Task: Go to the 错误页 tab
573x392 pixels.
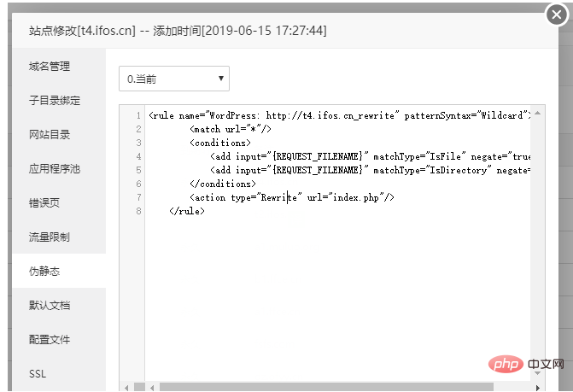Action: 44,202
